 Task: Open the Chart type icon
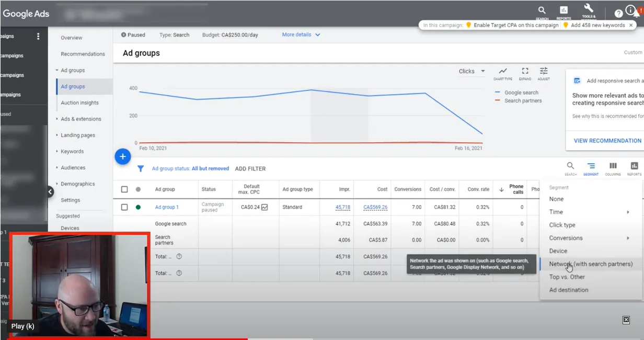pyautogui.click(x=502, y=73)
